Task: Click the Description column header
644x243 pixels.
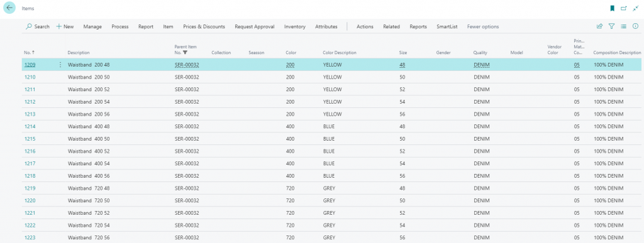Action: tap(79, 53)
